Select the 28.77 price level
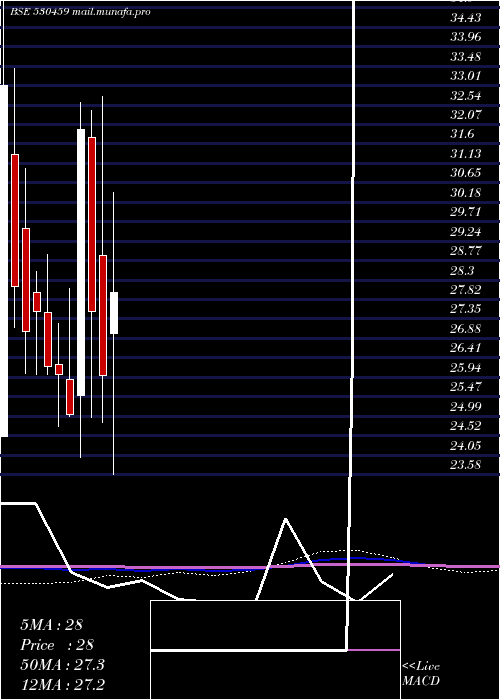The width and height of the screenshot is (500, 700). point(466,251)
